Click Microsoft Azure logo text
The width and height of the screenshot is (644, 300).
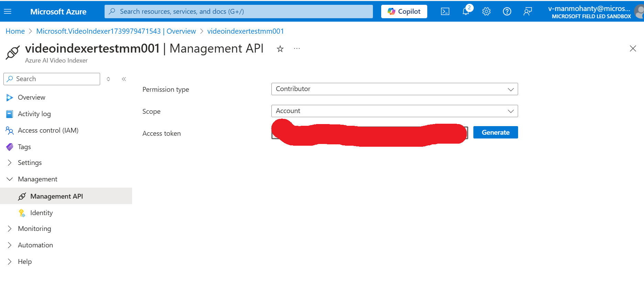coord(58,12)
